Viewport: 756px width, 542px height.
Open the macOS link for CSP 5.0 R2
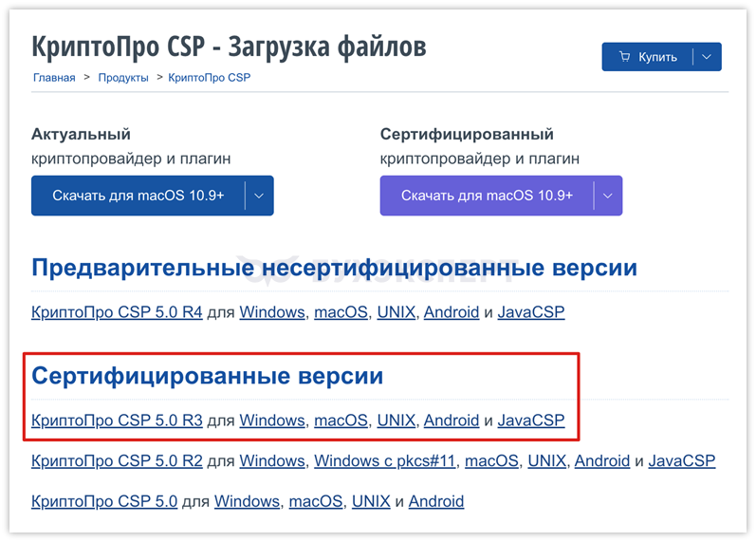(x=491, y=461)
